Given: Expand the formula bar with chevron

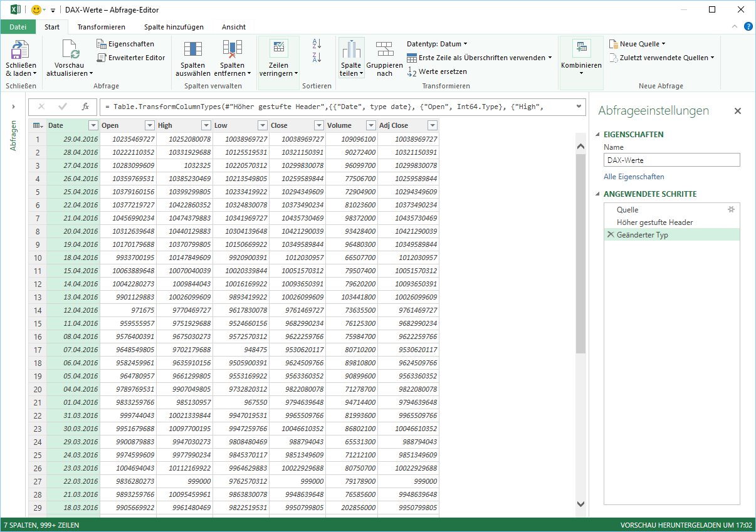Looking at the screenshot, I should click(579, 107).
